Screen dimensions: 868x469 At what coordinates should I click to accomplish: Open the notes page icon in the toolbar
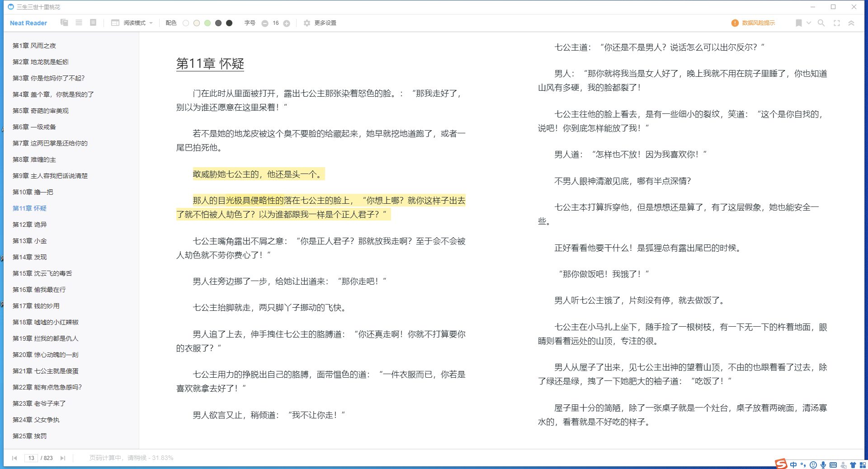(x=93, y=23)
